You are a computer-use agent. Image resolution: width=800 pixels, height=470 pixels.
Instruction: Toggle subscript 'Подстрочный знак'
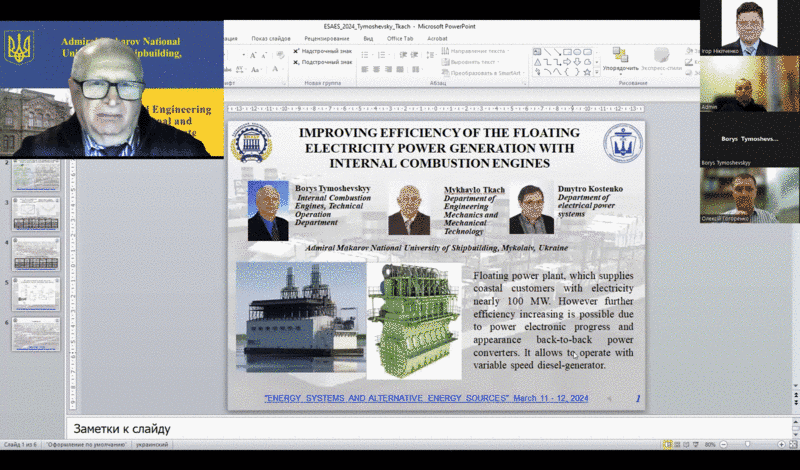tap(322, 62)
